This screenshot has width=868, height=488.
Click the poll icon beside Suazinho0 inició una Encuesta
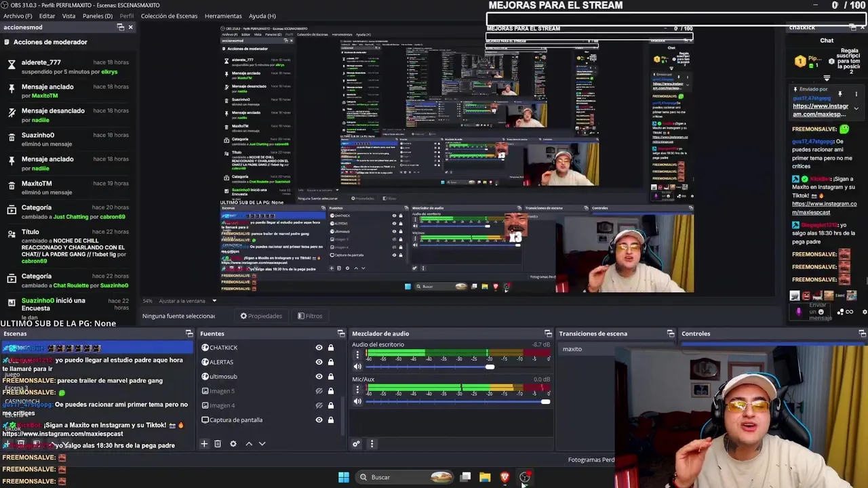[x=12, y=303]
